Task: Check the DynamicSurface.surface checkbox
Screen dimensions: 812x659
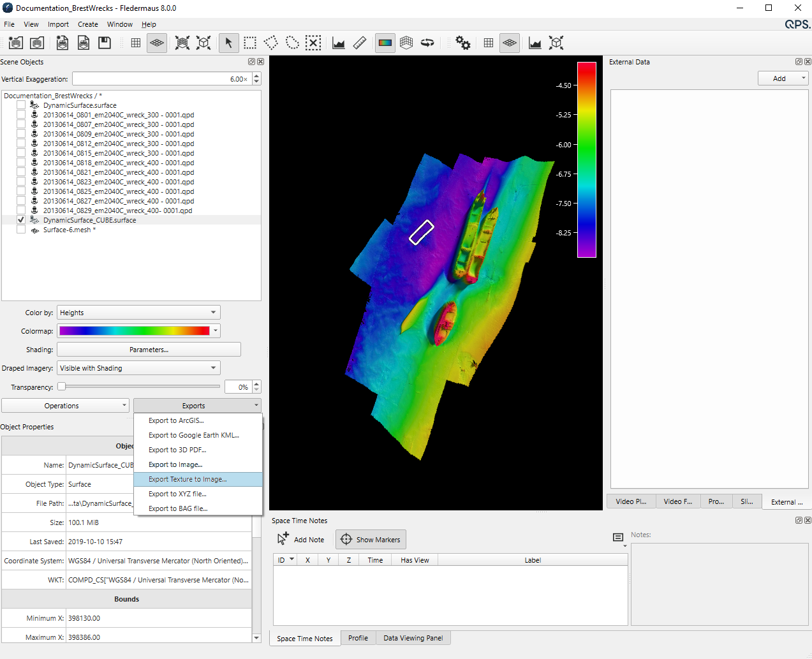Action: [x=21, y=105]
